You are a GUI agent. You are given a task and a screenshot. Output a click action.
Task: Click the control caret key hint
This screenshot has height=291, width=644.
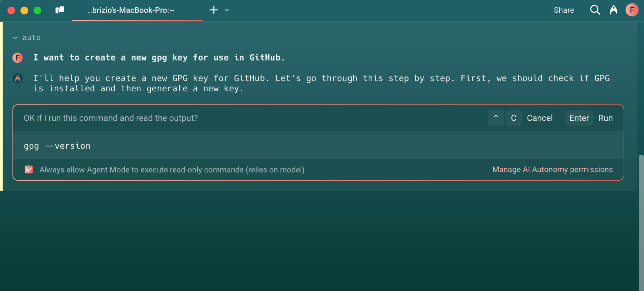click(x=496, y=118)
